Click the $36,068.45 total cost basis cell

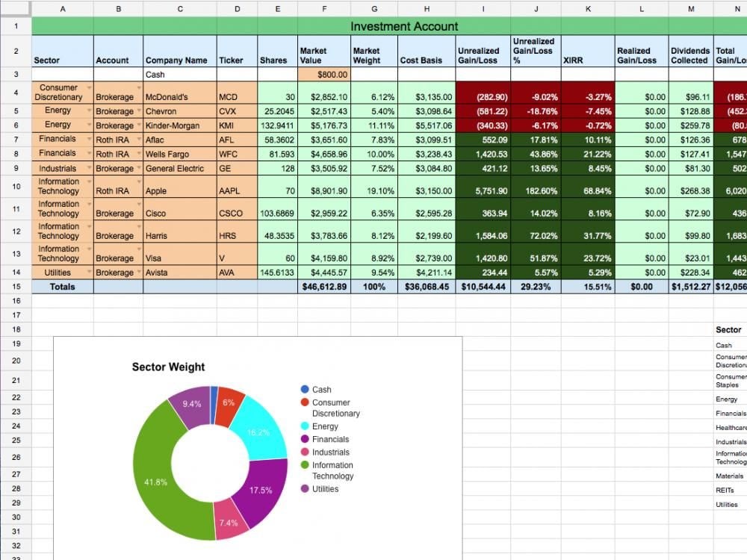pos(427,287)
